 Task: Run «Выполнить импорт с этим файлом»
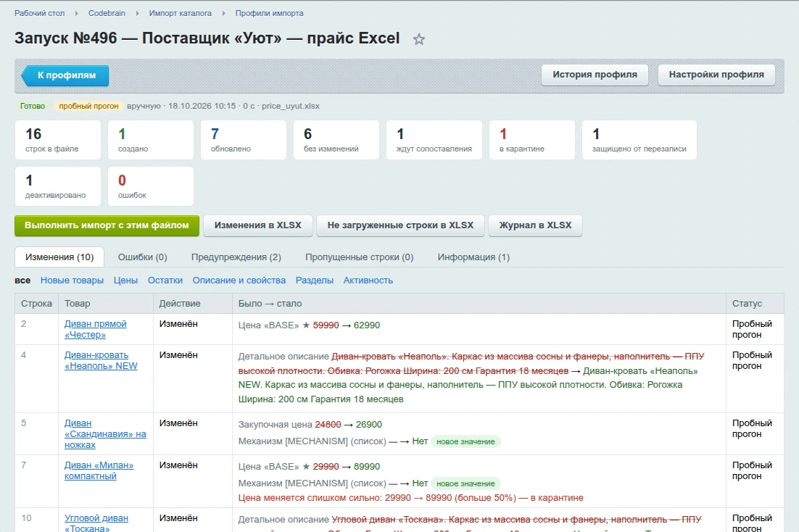click(x=107, y=225)
